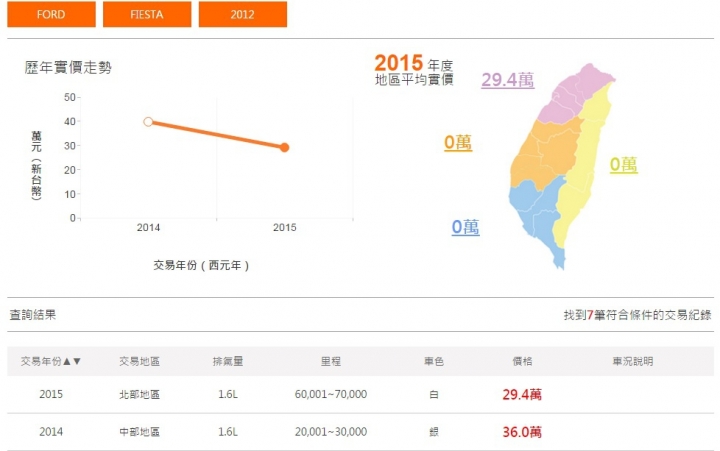Click the 歷年實價走勢 chart title
The width and height of the screenshot is (720, 451).
68,68
